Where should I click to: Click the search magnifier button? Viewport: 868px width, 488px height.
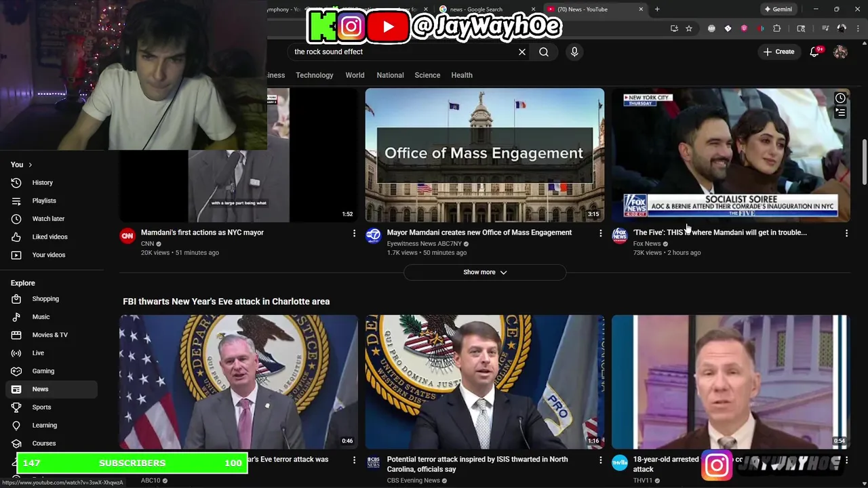(x=544, y=52)
